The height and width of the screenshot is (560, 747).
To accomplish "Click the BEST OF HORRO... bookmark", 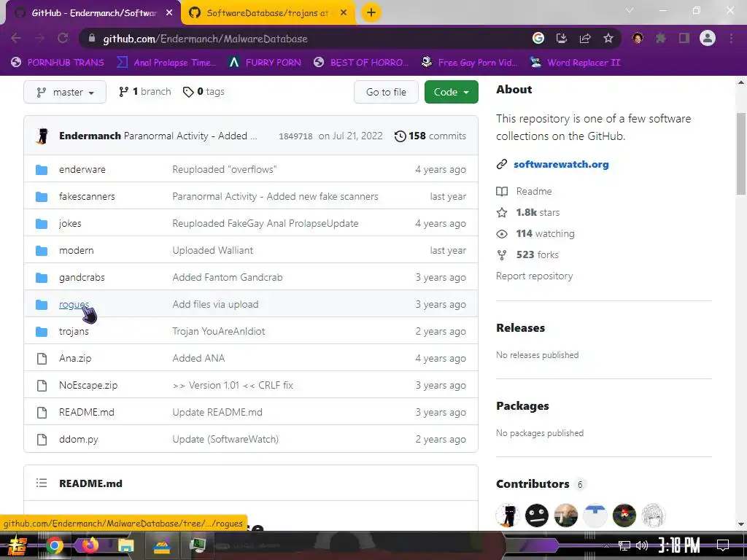I will click(x=361, y=63).
